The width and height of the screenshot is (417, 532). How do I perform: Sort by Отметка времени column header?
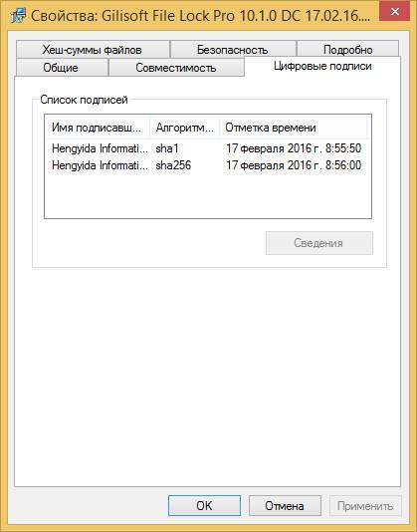[x=294, y=128]
